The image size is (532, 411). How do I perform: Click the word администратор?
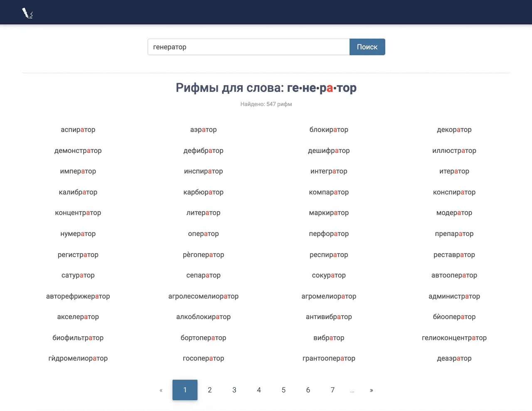(454, 296)
